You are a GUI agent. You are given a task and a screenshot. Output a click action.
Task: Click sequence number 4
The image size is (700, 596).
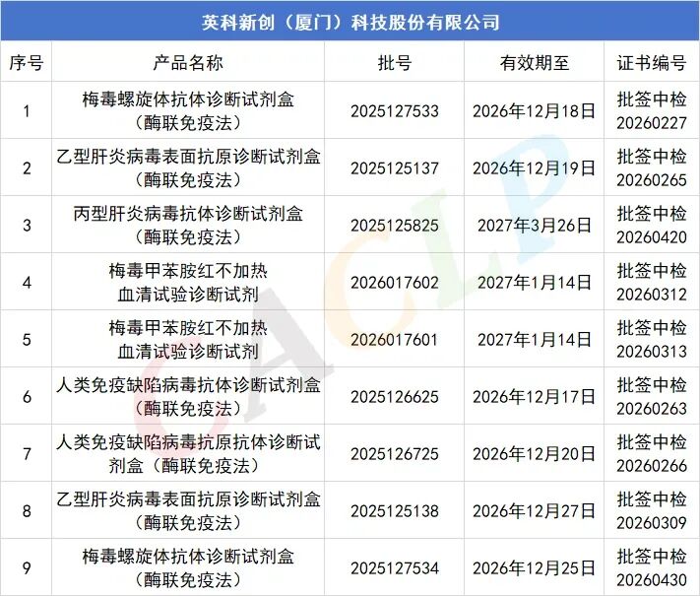click(27, 283)
